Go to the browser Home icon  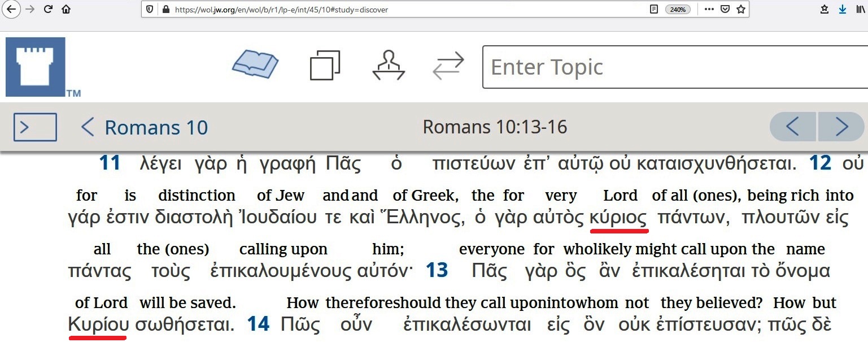point(66,10)
